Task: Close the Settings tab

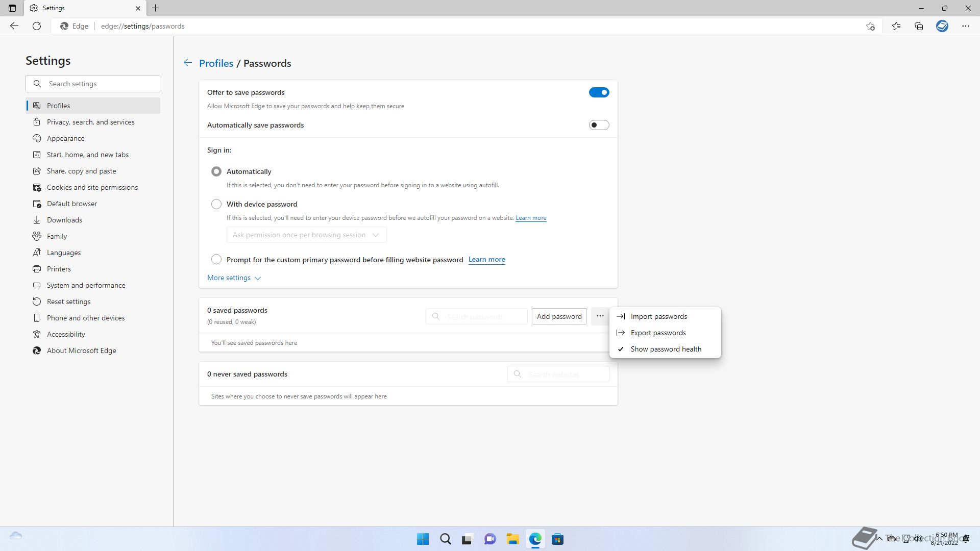Action: [138, 8]
